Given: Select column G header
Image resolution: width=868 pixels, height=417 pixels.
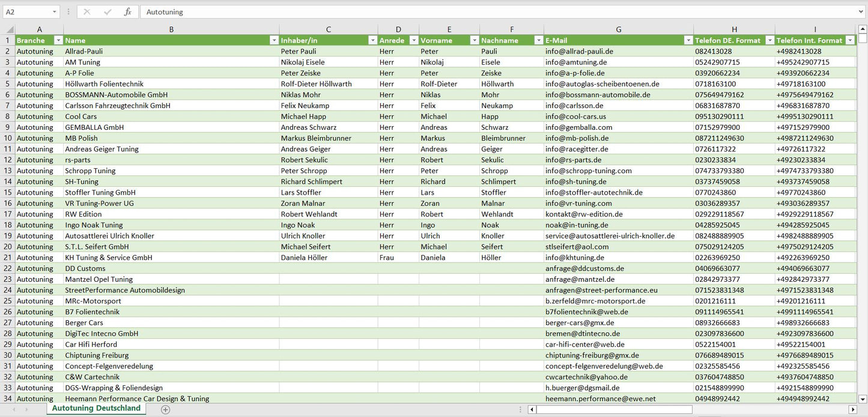Looking at the screenshot, I should [618, 29].
